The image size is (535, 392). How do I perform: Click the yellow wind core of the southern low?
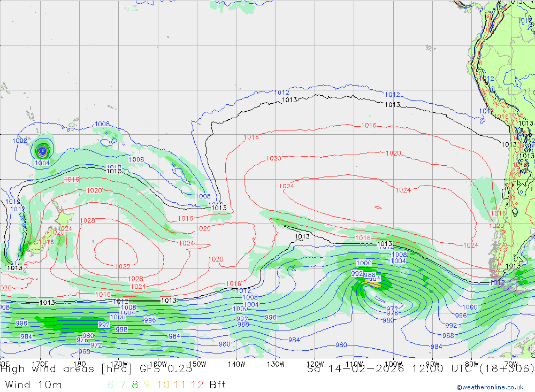point(373,283)
